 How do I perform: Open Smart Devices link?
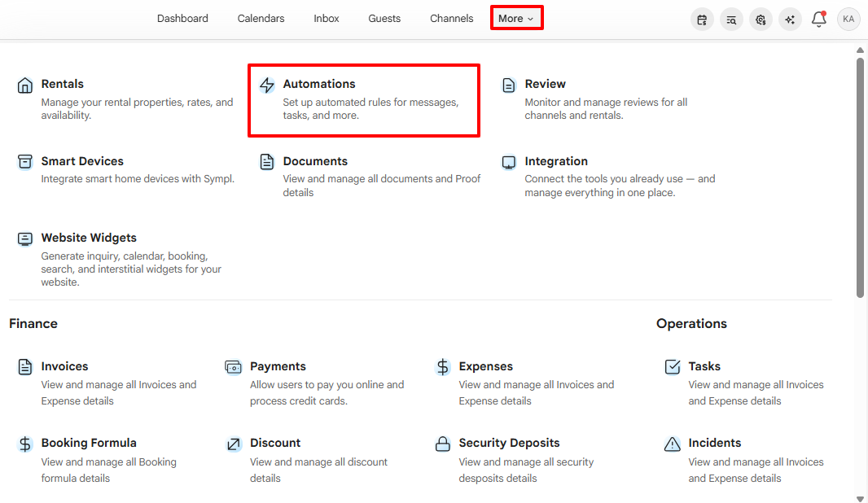coord(82,161)
